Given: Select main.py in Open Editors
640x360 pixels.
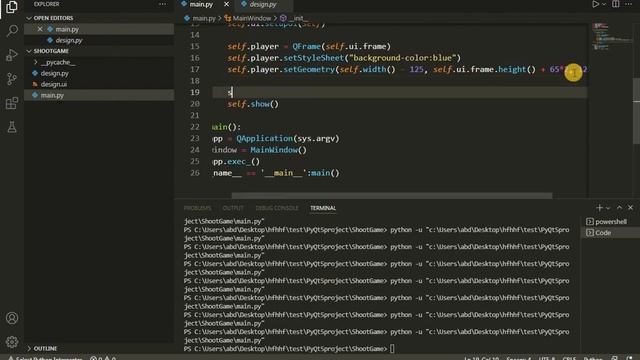Looking at the screenshot, I should click(x=99, y=29).
